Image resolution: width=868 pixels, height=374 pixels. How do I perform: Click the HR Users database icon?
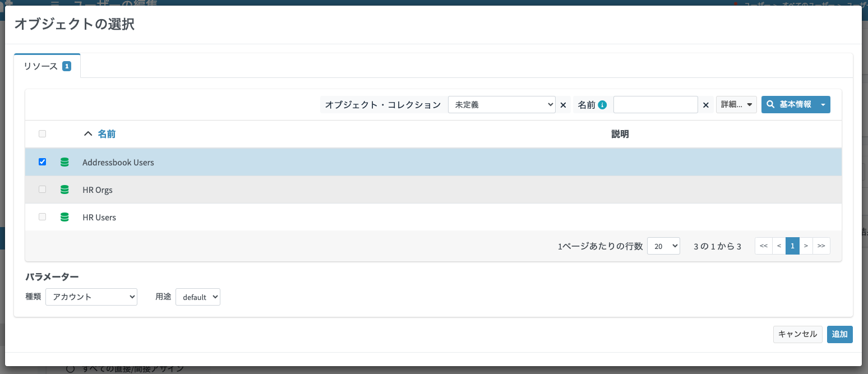[64, 217]
